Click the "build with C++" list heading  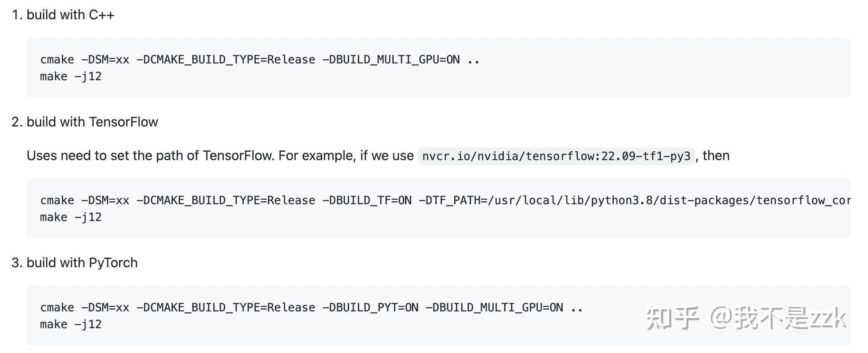click(70, 15)
